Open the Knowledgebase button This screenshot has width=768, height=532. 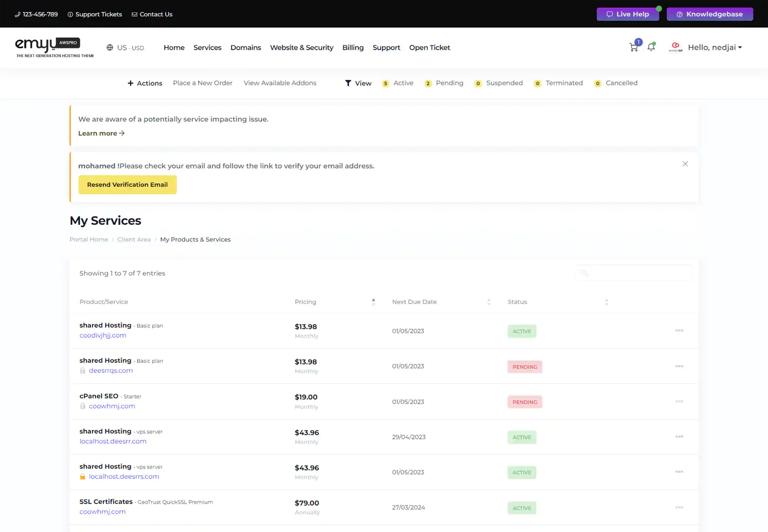[709, 14]
